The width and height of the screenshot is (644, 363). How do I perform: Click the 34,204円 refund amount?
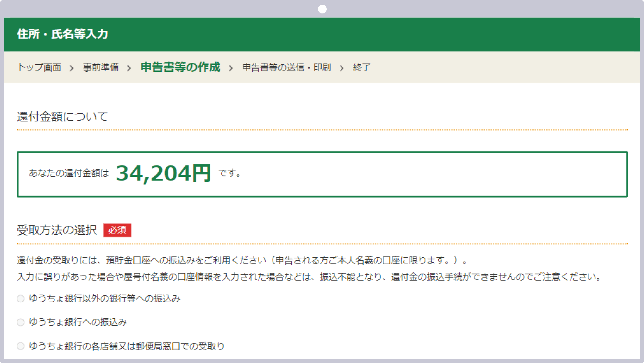(163, 173)
